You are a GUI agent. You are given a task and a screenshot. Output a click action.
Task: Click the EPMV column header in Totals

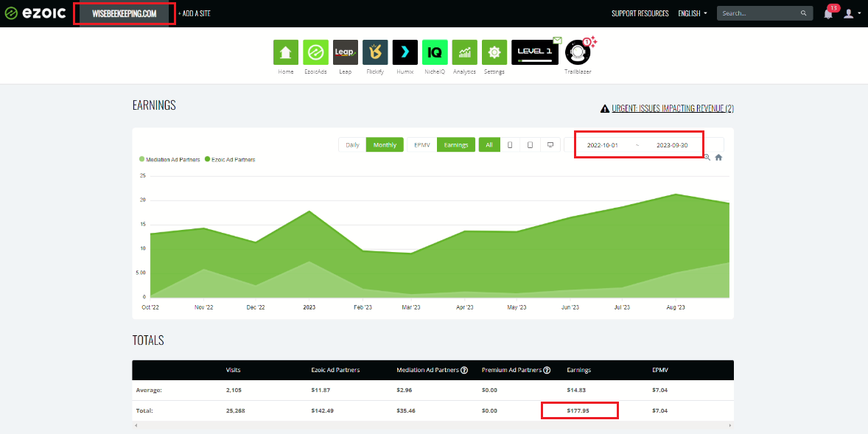661,371
